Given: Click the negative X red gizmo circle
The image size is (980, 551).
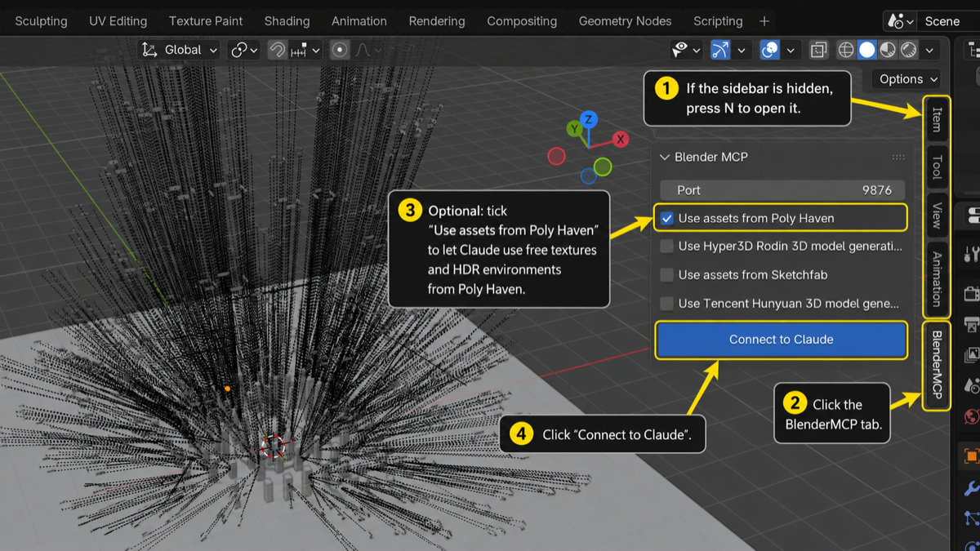Looking at the screenshot, I should 557,156.
